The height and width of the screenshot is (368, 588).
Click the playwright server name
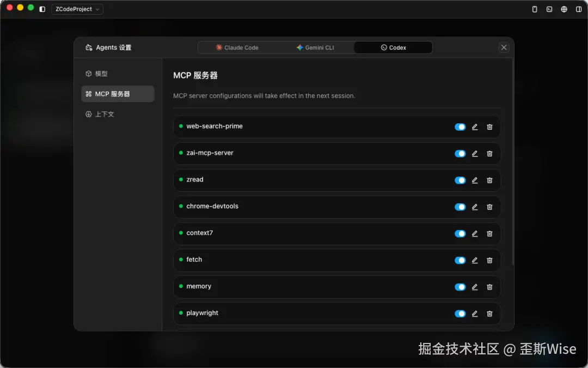[202, 313]
